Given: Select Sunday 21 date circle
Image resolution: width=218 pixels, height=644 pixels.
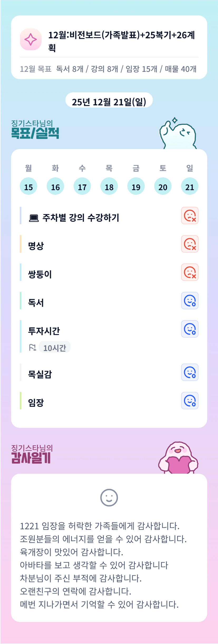Looking at the screenshot, I should pos(190,186).
